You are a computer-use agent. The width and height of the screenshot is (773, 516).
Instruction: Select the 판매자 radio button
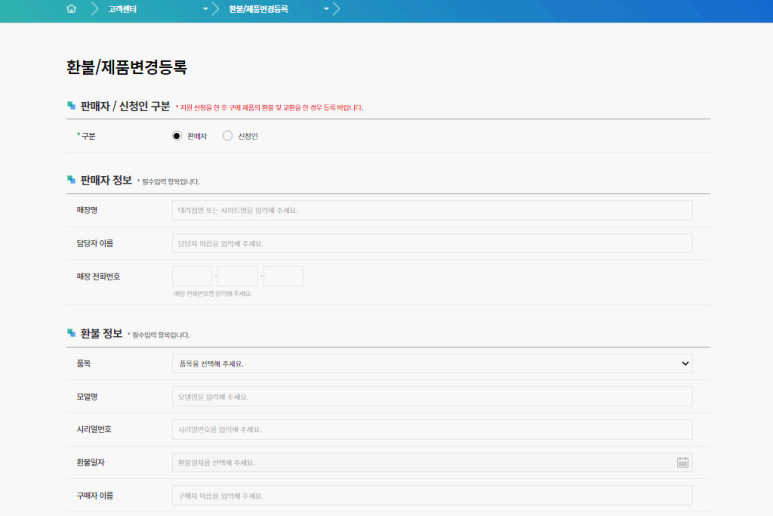pyautogui.click(x=176, y=136)
